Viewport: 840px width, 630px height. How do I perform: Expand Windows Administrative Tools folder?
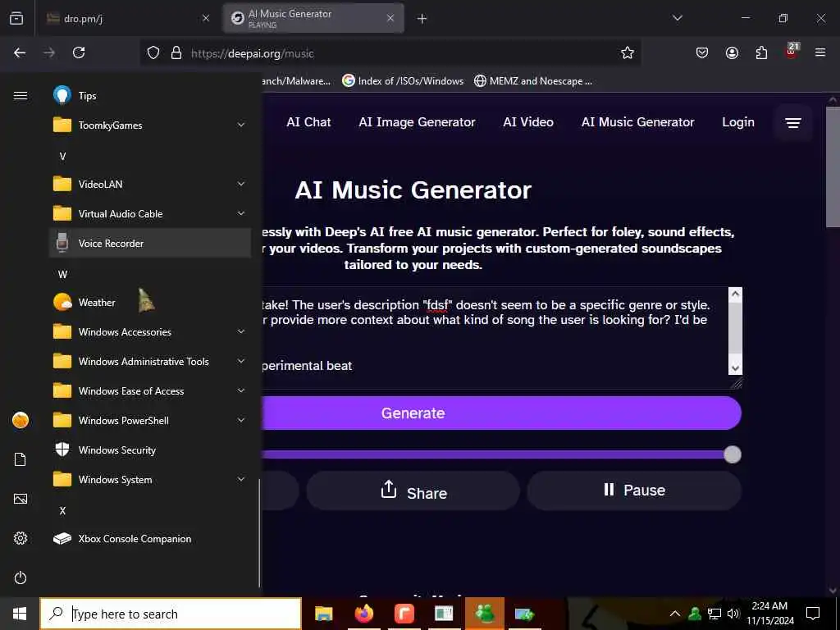click(150, 361)
